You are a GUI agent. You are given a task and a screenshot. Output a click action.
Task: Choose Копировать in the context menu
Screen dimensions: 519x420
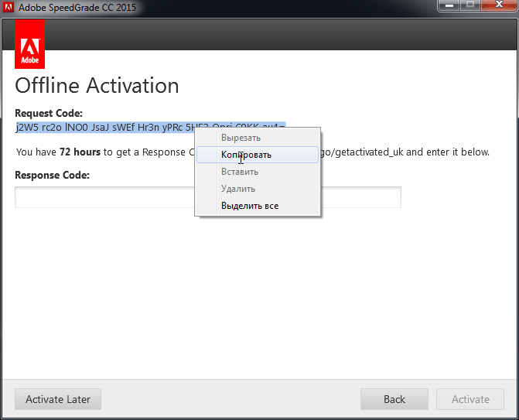pos(258,155)
